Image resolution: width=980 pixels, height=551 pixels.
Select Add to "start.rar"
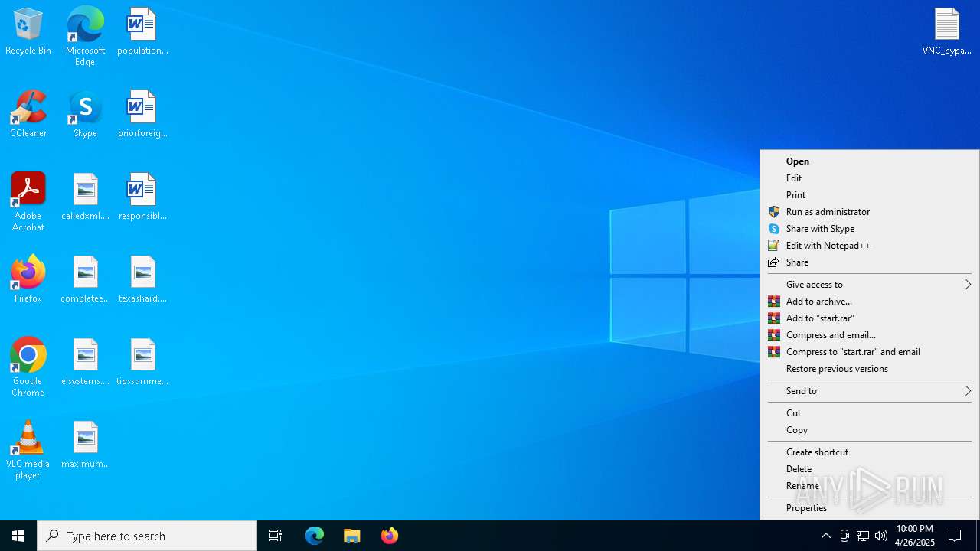869,318
